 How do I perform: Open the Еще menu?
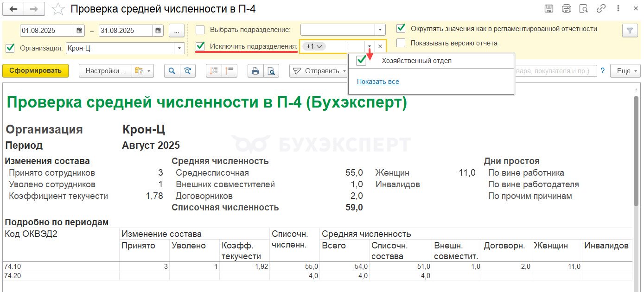625,71
